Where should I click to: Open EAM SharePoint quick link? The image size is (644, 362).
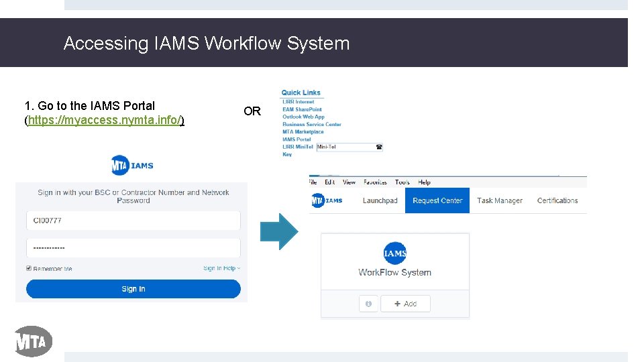(302, 109)
